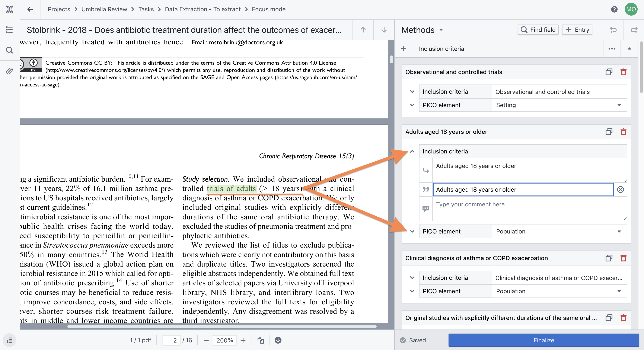644x350 pixels.
Task: Delete the Clinical diagnosis of asthma entry
Action: 623,258
